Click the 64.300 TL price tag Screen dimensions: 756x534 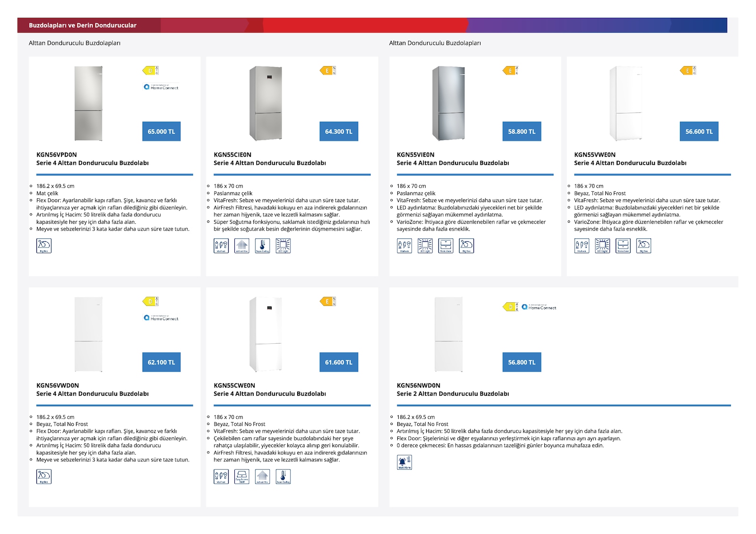click(x=339, y=131)
